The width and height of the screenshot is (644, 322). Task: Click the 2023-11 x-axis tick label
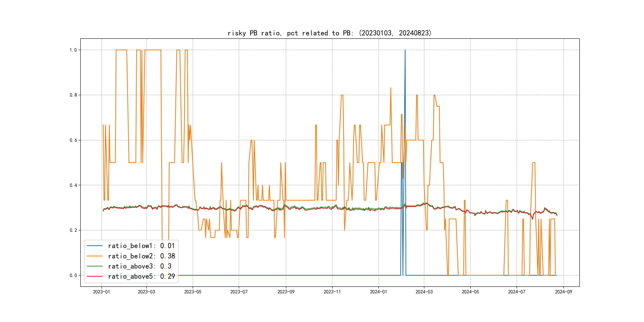[x=332, y=292]
